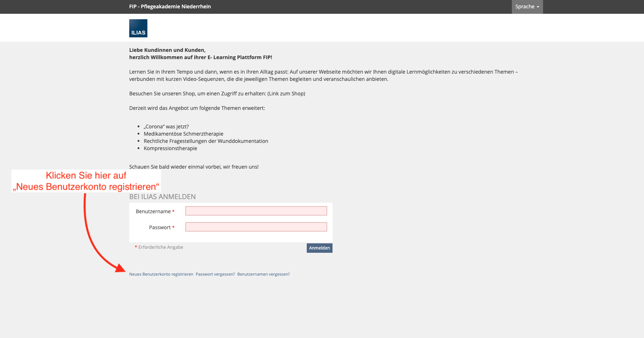Follow the Passwort vergessen? link
Image resolution: width=644 pixels, height=338 pixels.
pos(215,274)
